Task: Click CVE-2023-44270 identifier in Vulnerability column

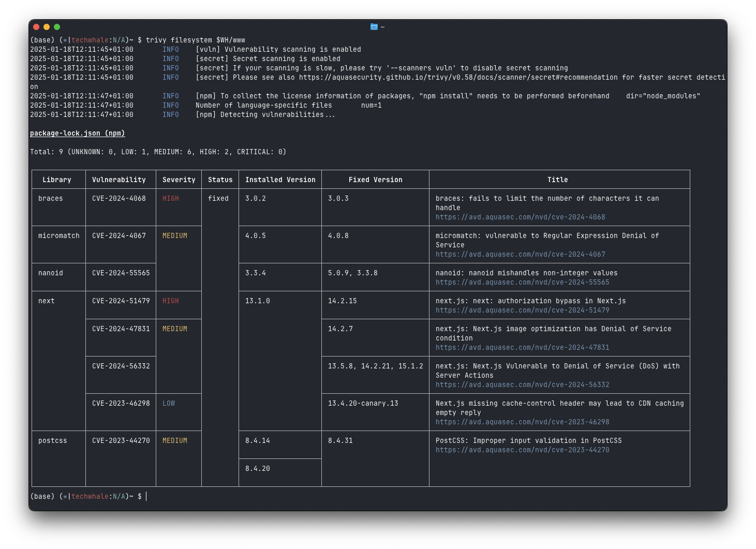Action: [121, 441]
